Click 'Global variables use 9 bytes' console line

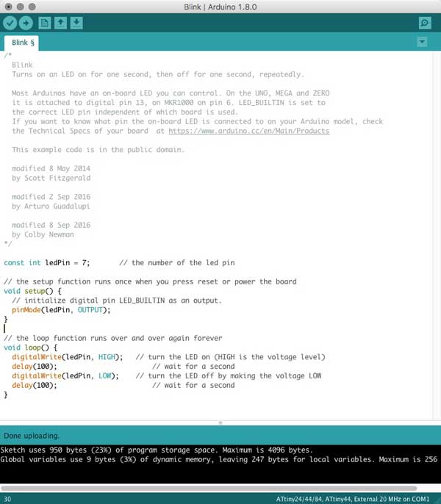tap(219, 459)
